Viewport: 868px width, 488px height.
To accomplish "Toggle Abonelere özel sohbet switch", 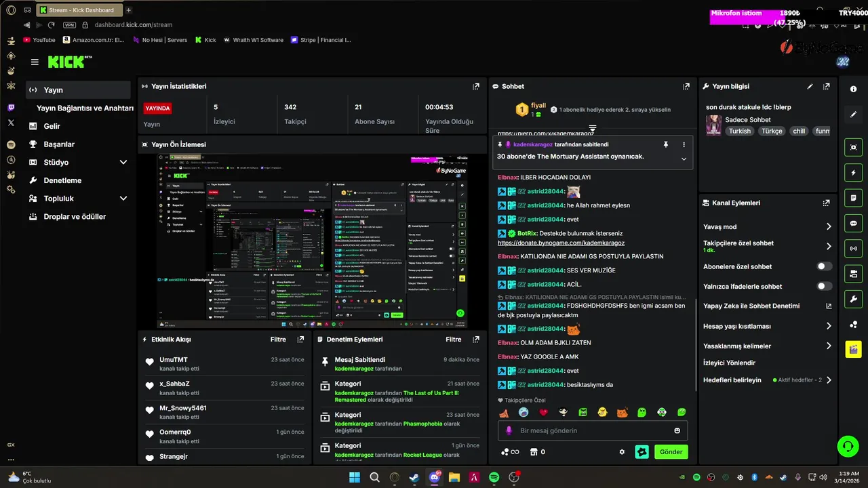I will tap(825, 266).
